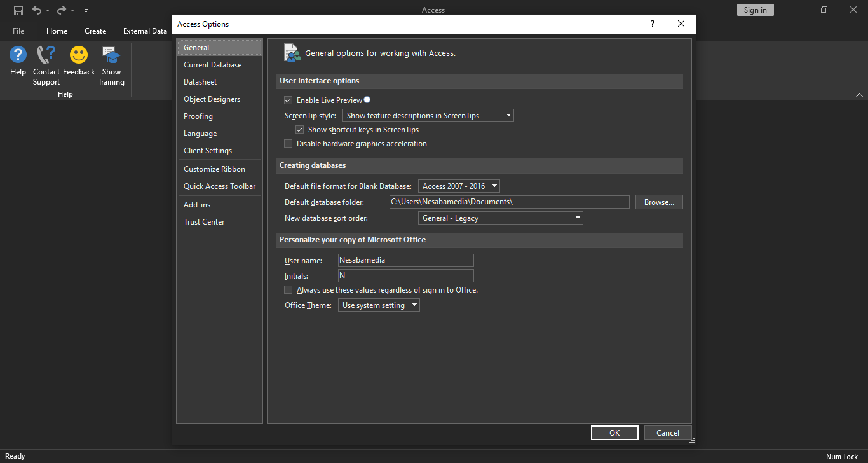868x463 pixels.
Task: Open Contact Support from the ribbon
Action: click(46, 55)
